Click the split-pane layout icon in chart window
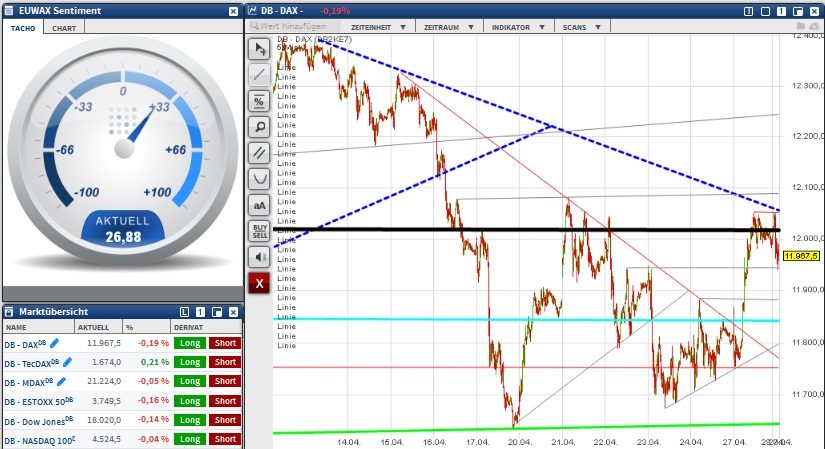 click(748, 11)
